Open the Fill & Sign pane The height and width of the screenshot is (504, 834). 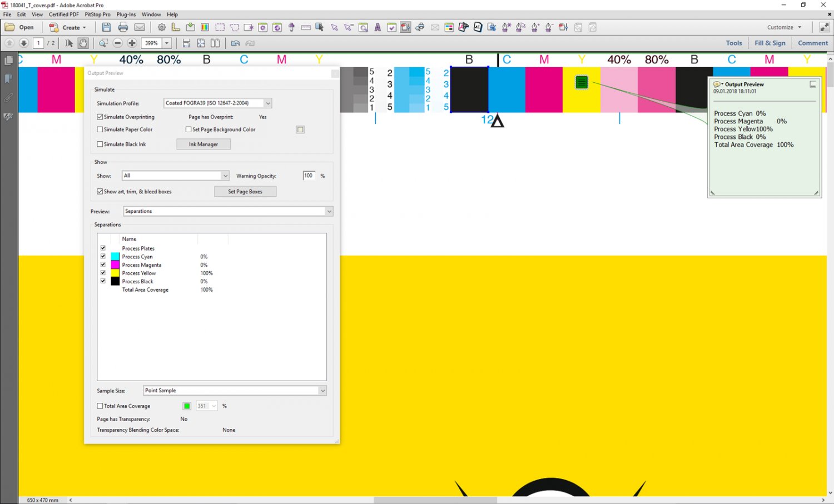pos(770,43)
